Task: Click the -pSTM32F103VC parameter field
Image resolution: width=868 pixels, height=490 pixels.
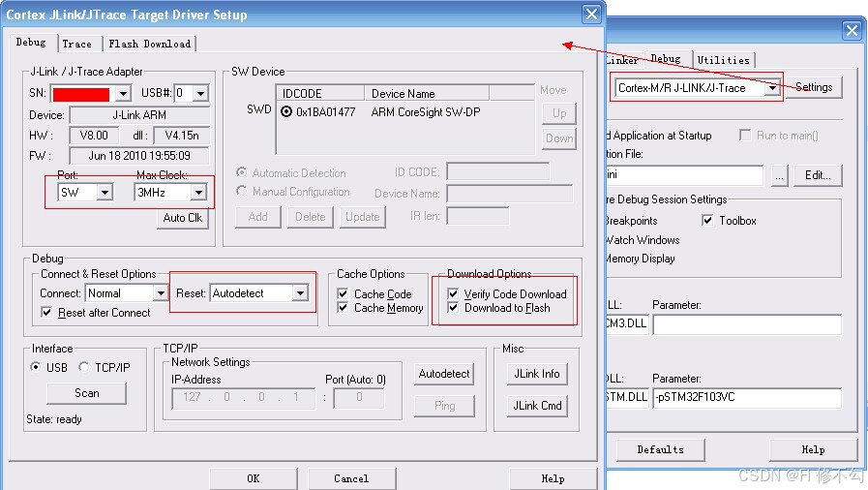Action: [x=747, y=397]
